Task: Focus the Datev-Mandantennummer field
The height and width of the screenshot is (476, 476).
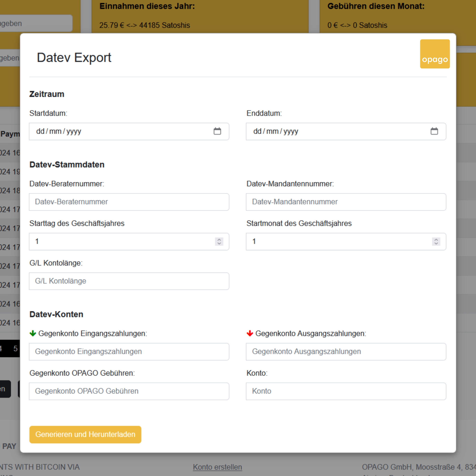Action: (x=346, y=202)
